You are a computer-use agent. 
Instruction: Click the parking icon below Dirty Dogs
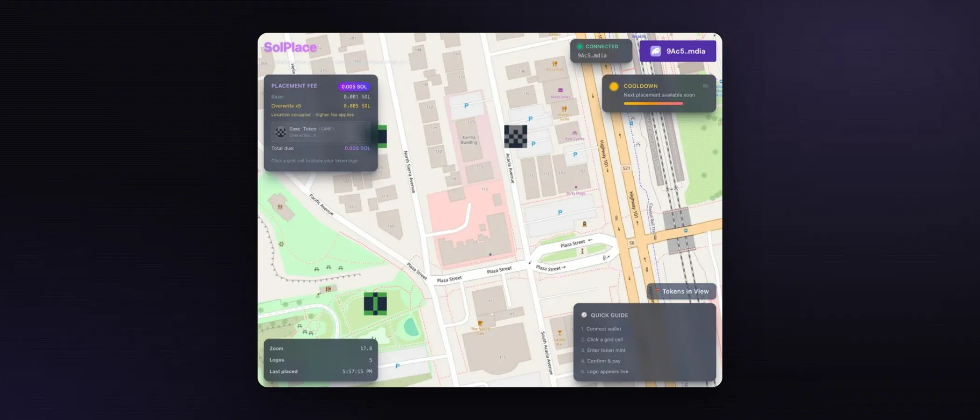(560, 213)
